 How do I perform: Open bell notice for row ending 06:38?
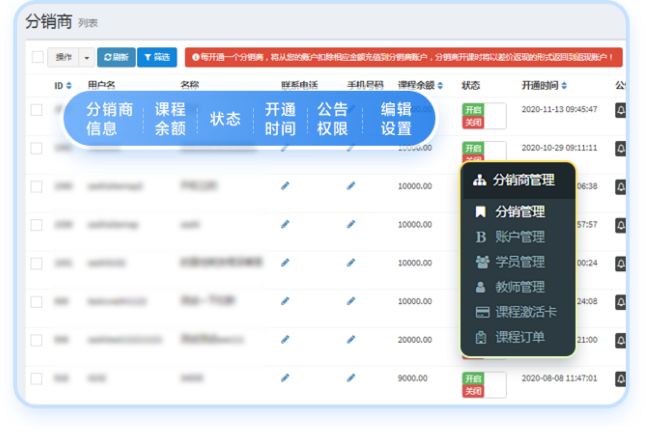[620, 187]
